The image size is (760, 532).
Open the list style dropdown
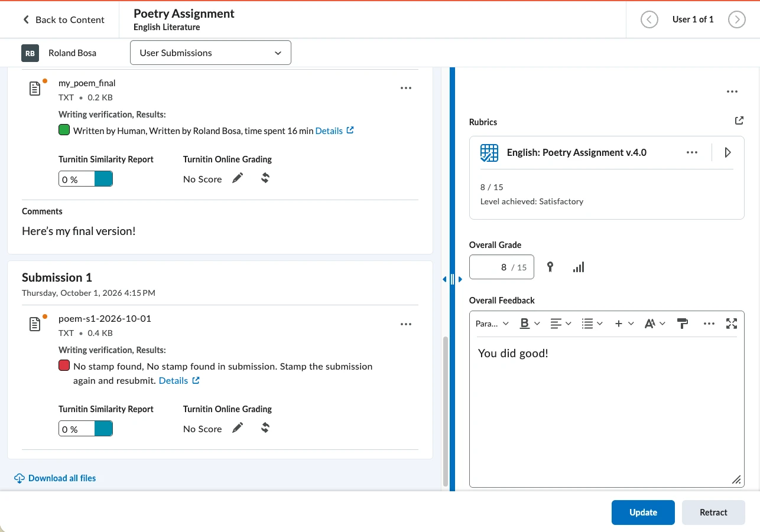(592, 324)
